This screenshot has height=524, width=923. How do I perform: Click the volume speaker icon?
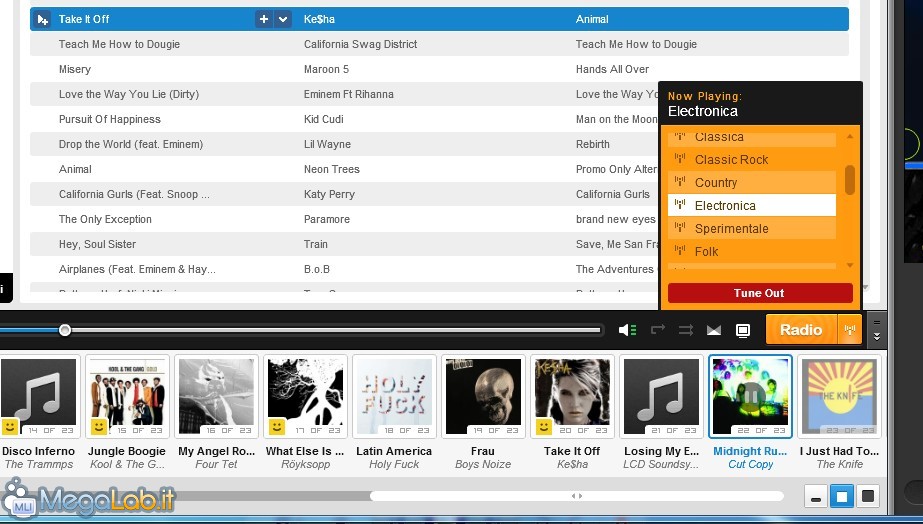627,330
